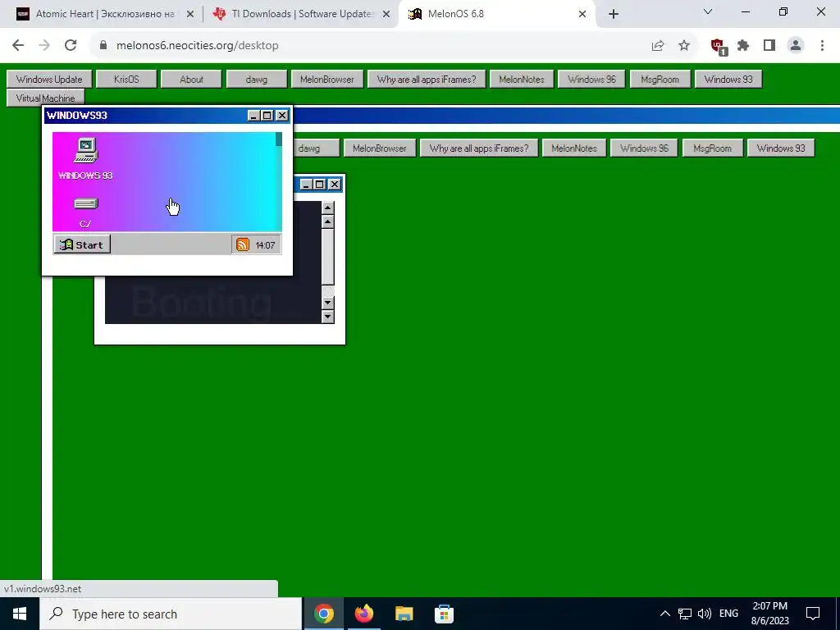Open Google Chrome from the taskbar
Image resolution: width=840 pixels, height=630 pixels.
pos(323,614)
